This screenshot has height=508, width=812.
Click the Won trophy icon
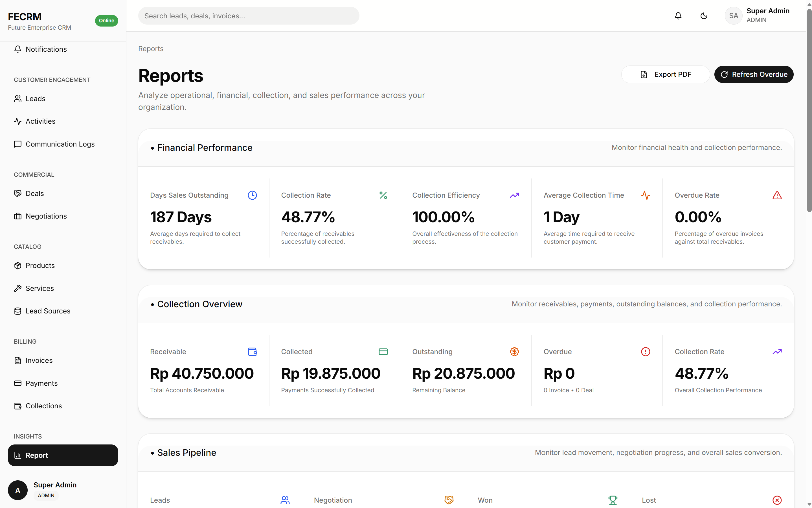pyautogui.click(x=613, y=500)
